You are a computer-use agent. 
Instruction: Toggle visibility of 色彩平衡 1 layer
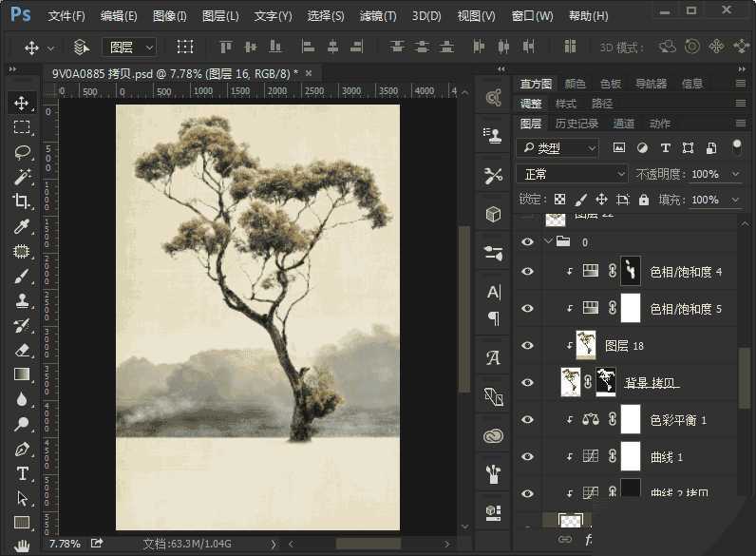point(528,419)
